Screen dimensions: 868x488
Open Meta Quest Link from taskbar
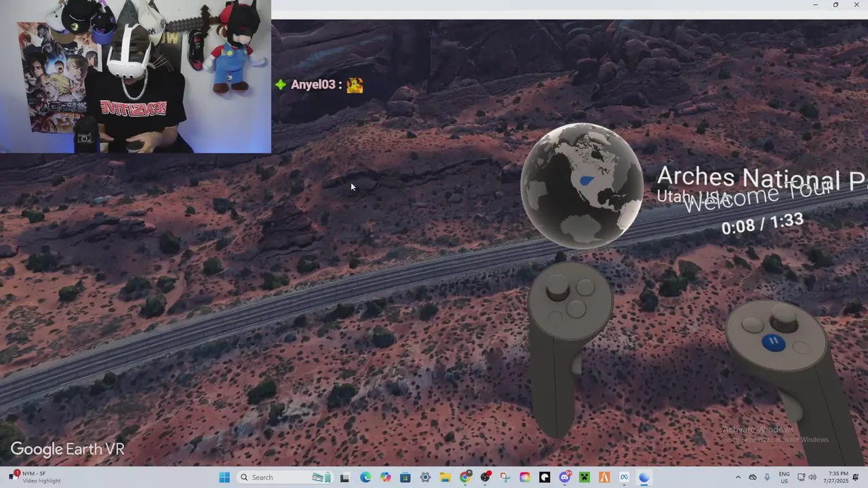(x=624, y=477)
